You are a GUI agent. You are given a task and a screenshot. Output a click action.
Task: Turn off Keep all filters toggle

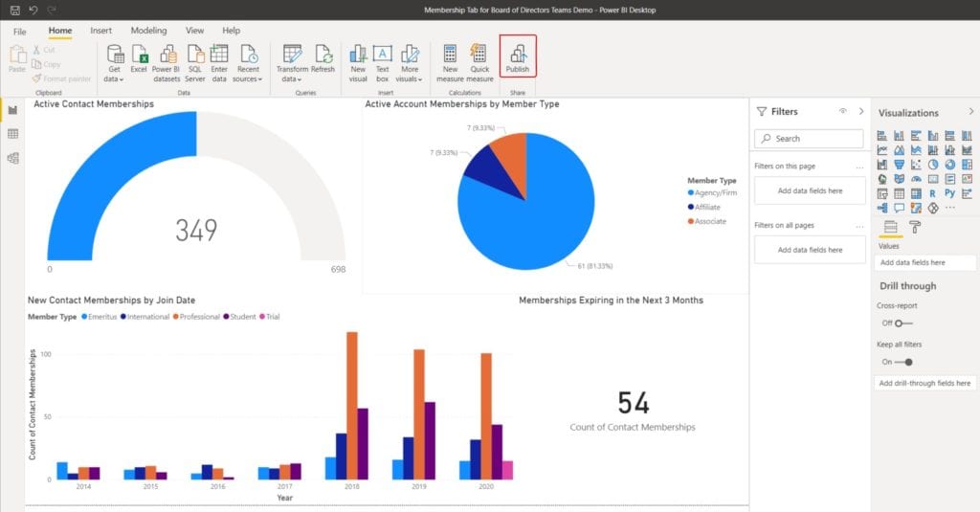pos(903,362)
